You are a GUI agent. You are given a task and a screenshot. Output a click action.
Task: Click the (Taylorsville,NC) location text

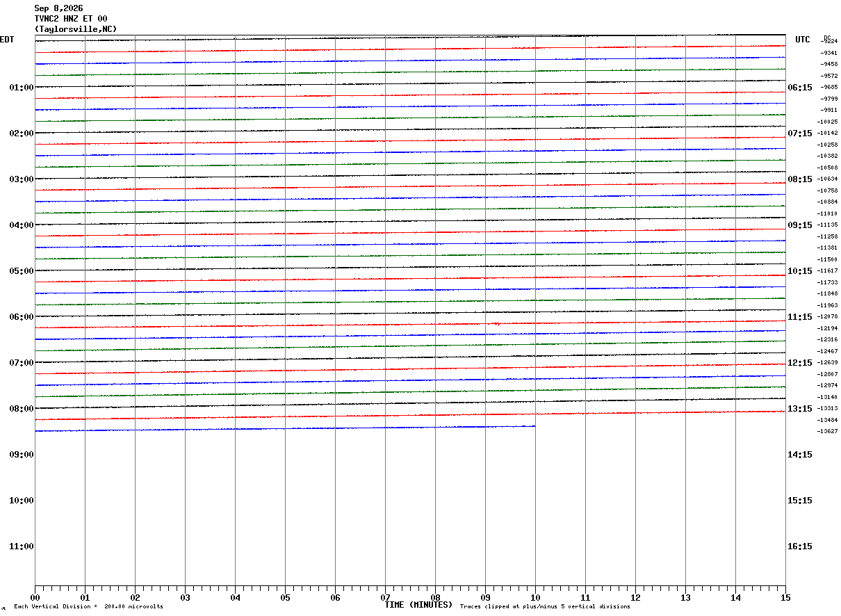pos(76,29)
